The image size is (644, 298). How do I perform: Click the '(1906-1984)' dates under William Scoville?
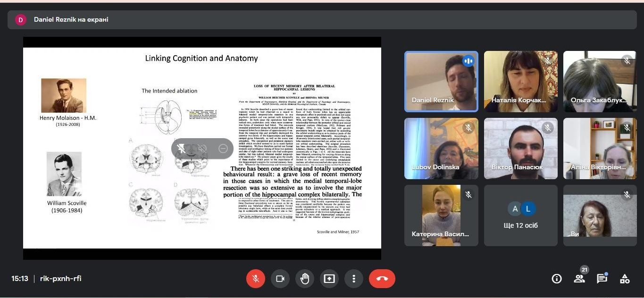(x=67, y=210)
